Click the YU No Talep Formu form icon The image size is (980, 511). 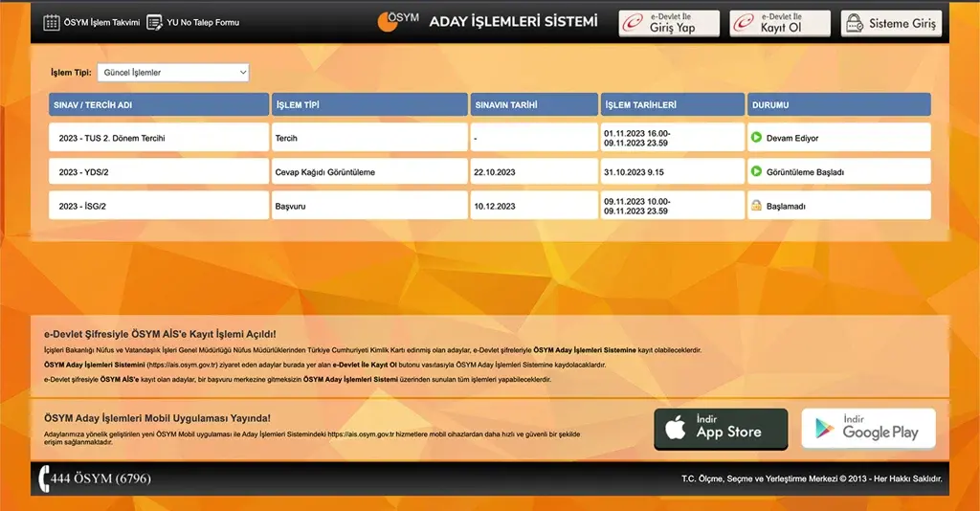click(x=155, y=22)
